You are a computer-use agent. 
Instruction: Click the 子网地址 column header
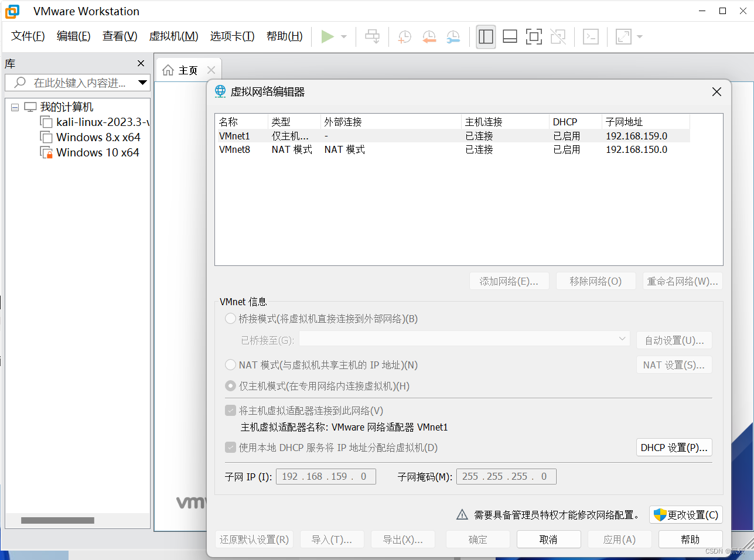point(646,122)
